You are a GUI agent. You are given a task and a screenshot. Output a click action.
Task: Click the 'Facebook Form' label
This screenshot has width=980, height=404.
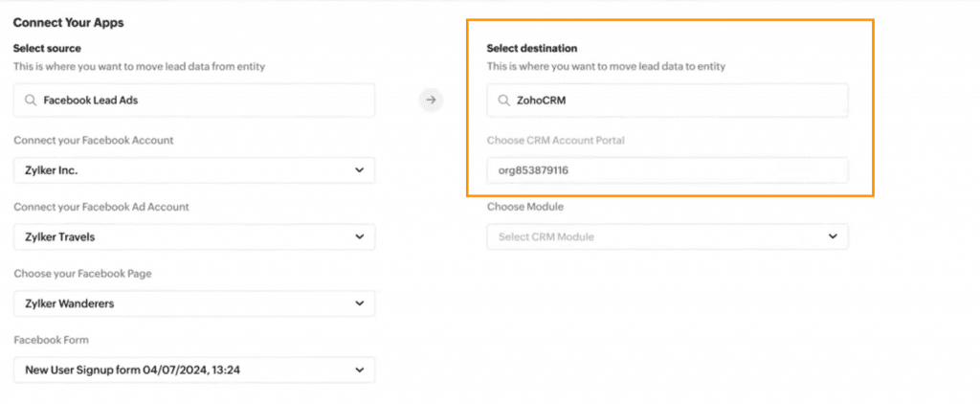coord(52,340)
